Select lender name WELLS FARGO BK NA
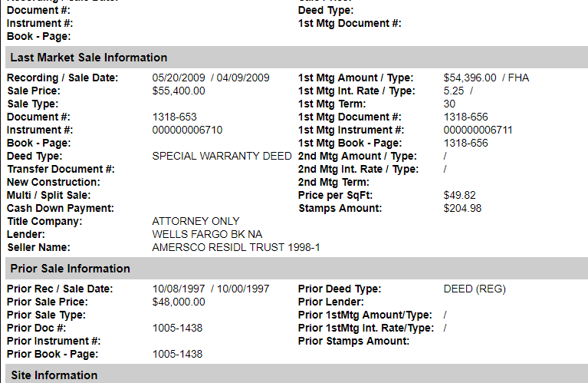The height and width of the screenshot is (383, 588). point(207,234)
